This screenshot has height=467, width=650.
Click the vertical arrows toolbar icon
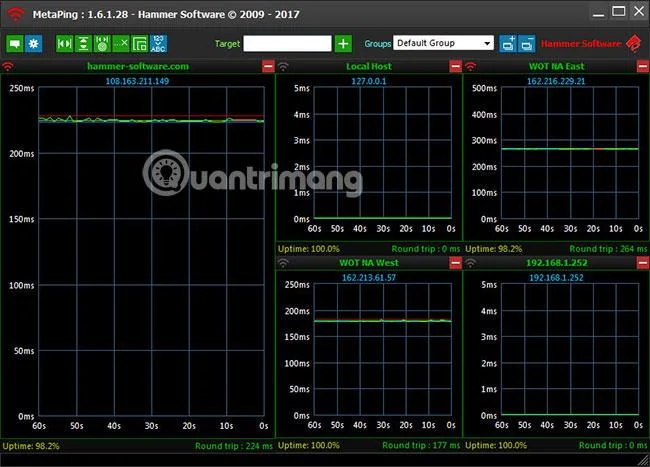(x=83, y=44)
